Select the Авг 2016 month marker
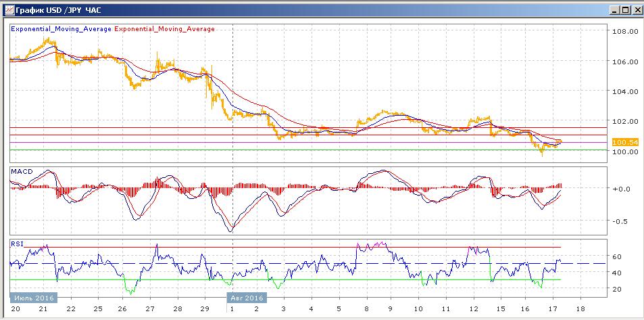Viewport: 644px width, 320px height. (x=247, y=297)
